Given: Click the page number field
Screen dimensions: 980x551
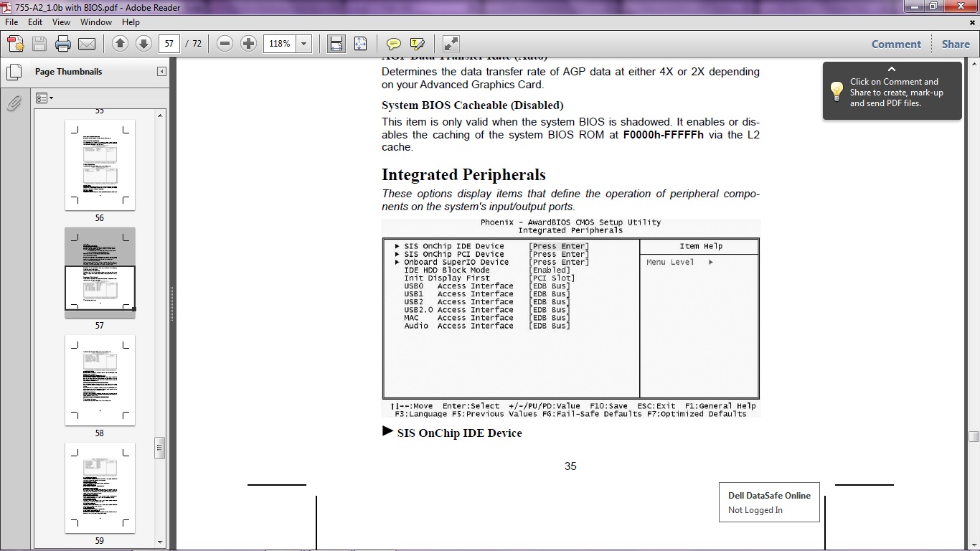Looking at the screenshot, I should click(169, 44).
